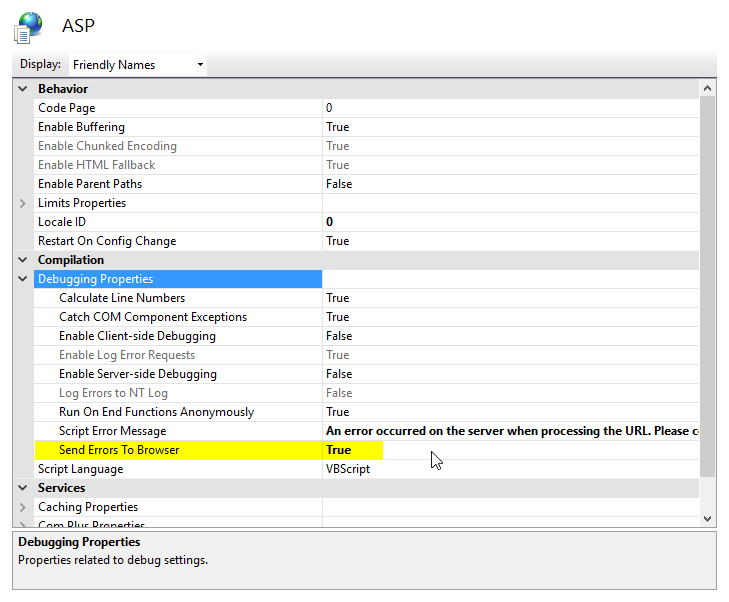Select the Calculate Line Numbers row
Image resolution: width=729 pixels, height=602 pixels.
121,298
